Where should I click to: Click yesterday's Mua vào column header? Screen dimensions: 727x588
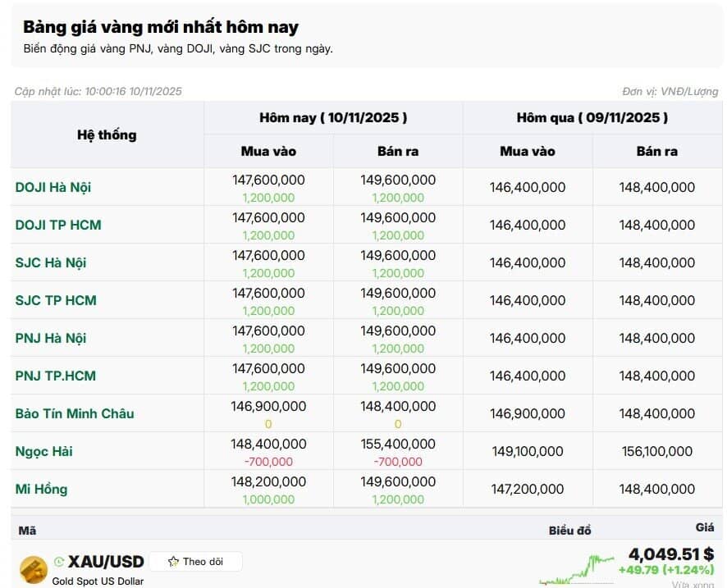pos(527,152)
